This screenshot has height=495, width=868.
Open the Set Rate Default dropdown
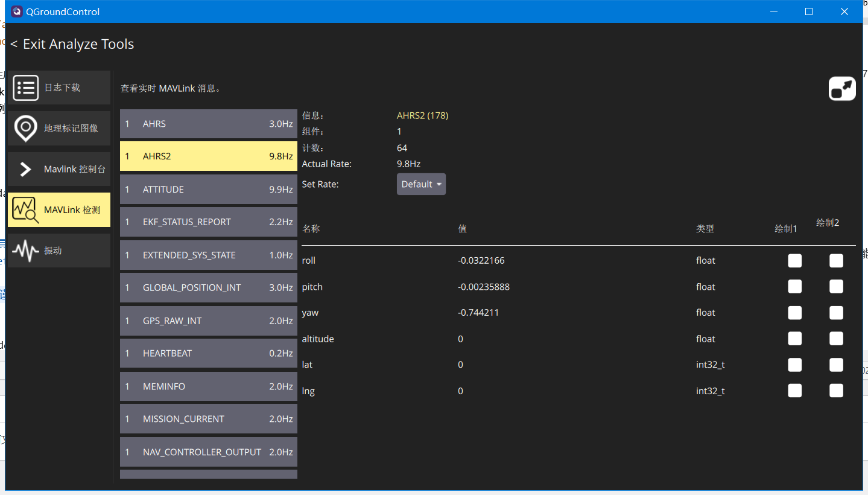coord(421,184)
